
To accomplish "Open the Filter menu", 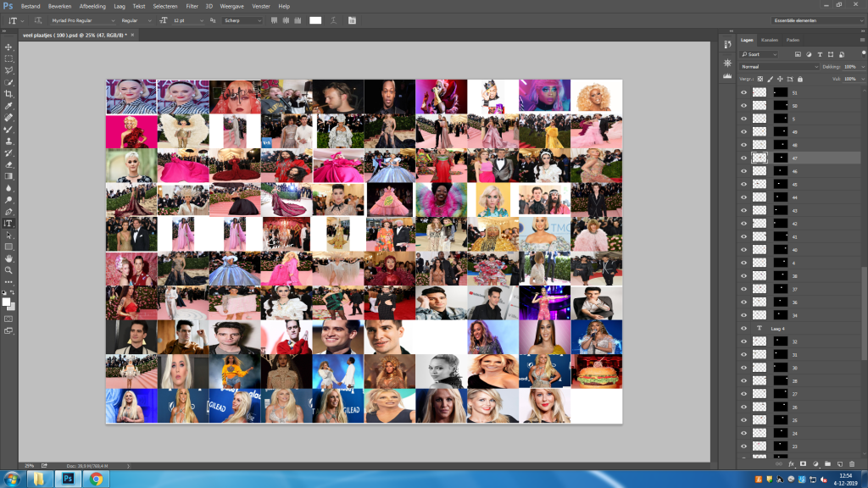I will (x=192, y=6).
